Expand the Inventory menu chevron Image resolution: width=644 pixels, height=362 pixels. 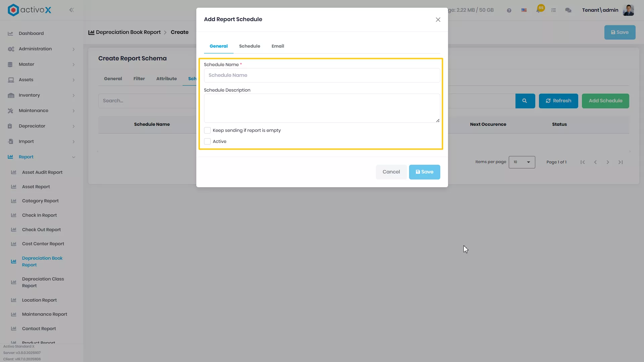pos(73,96)
